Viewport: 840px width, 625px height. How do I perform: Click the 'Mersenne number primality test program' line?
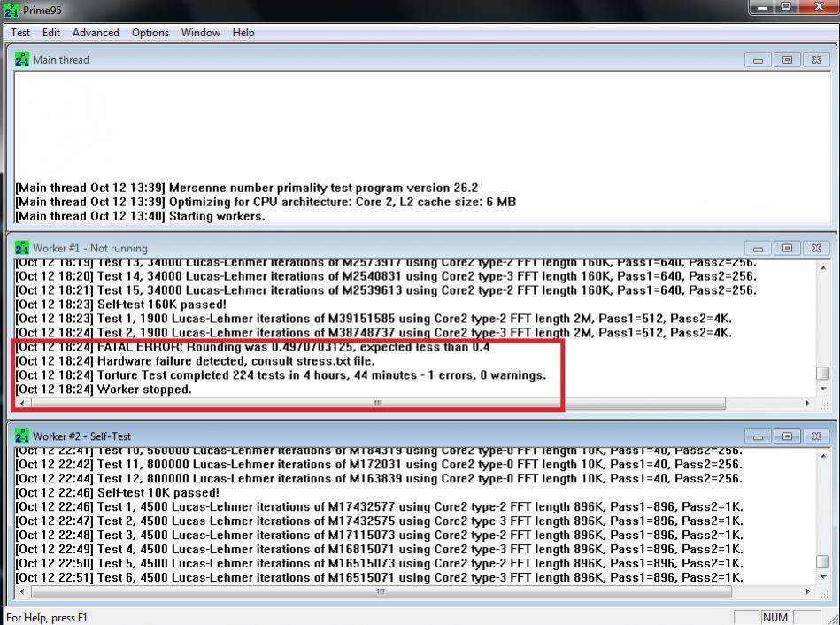point(246,188)
